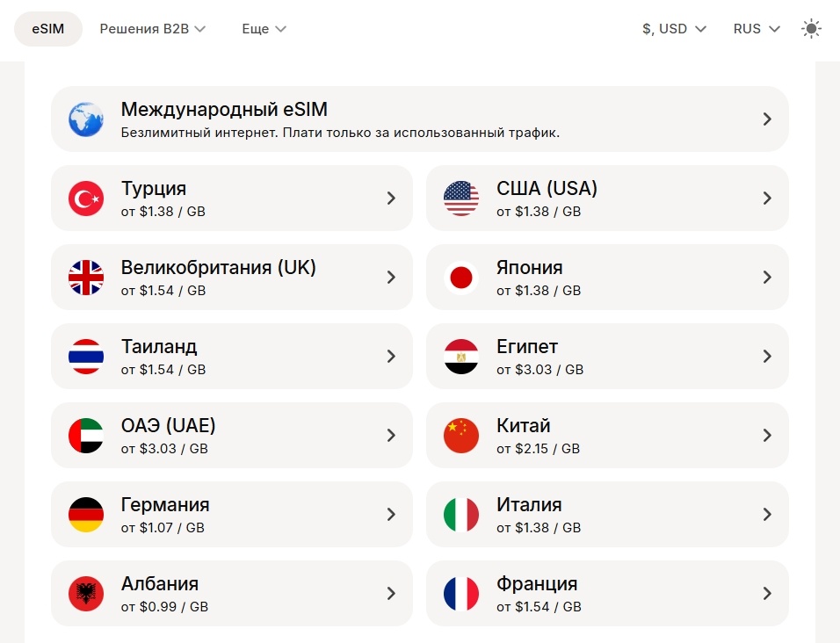Viewport: 840px width, 643px height.
Task: Click the chevron on the Таиланд card
Action: pyautogui.click(x=391, y=356)
